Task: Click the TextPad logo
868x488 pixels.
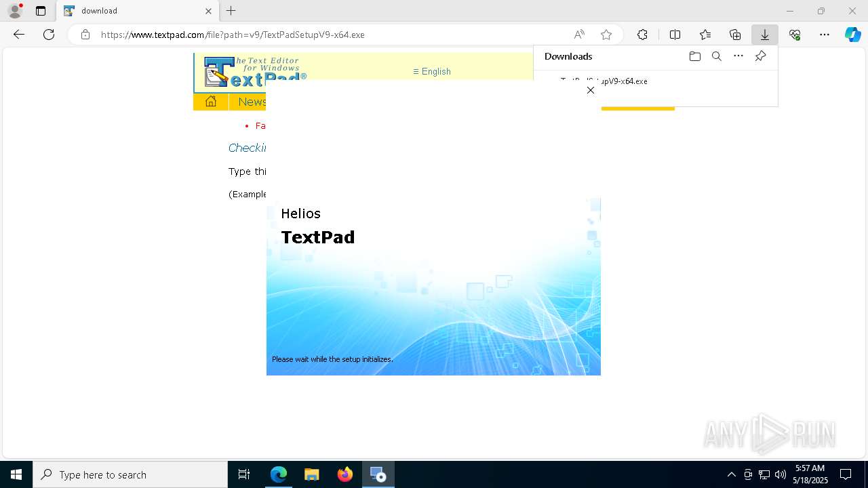Action: [x=255, y=73]
